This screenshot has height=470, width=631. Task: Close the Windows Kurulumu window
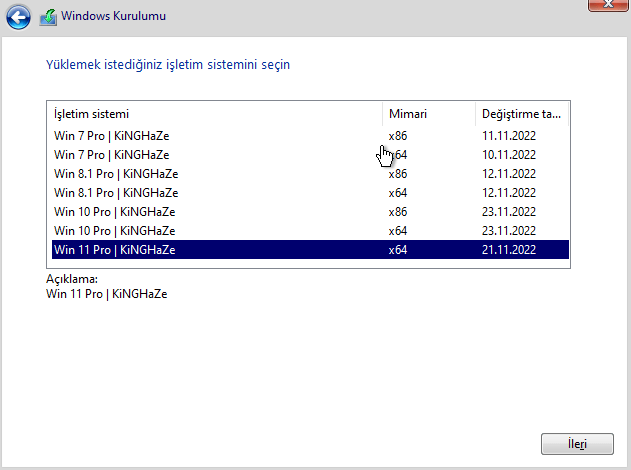pyautogui.click(x=608, y=5)
